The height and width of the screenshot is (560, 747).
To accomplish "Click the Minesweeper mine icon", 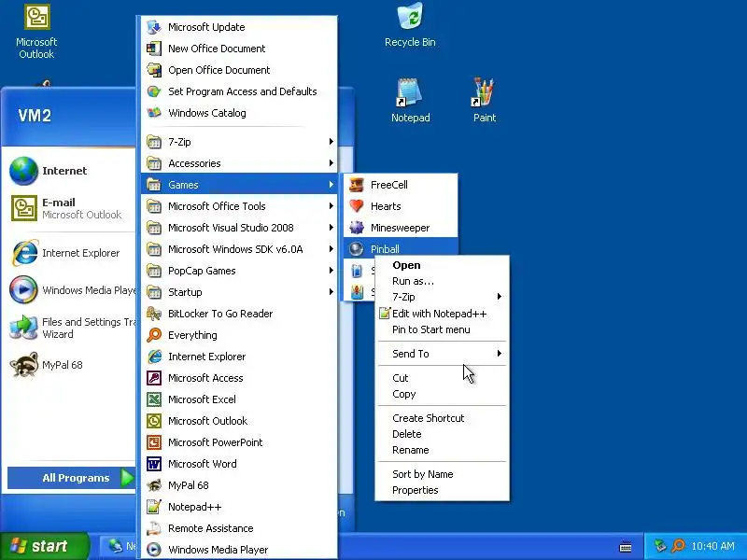I will pyautogui.click(x=357, y=228).
